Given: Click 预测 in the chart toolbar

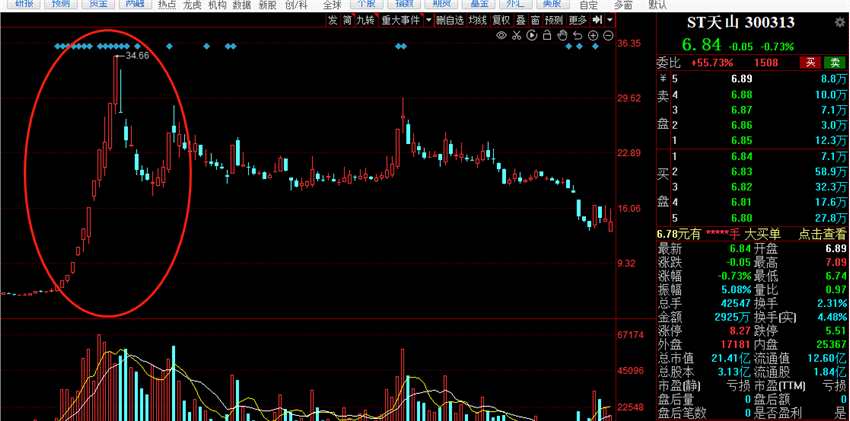Looking at the screenshot, I should (x=554, y=20).
